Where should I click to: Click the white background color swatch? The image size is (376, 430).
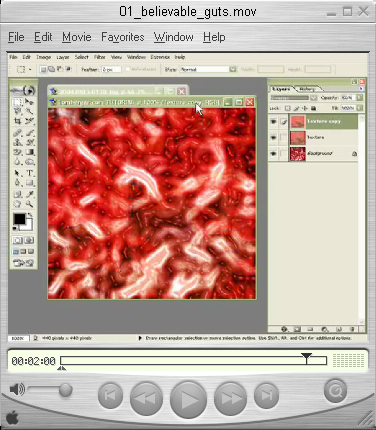28,227
